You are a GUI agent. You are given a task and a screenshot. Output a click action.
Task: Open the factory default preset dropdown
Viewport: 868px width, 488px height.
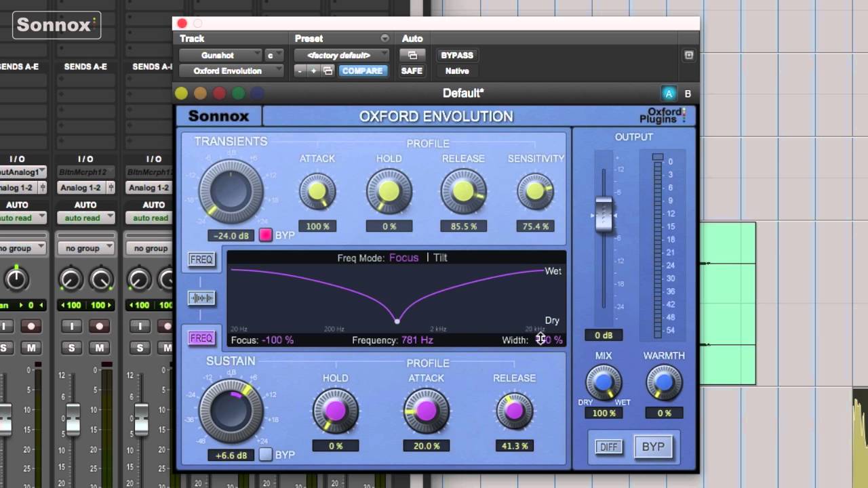[x=342, y=55]
